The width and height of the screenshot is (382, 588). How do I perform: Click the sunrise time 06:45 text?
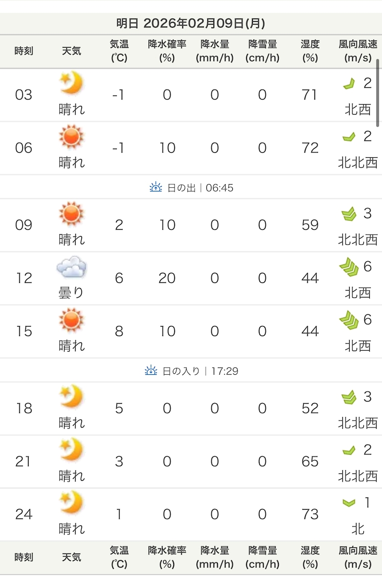(220, 188)
